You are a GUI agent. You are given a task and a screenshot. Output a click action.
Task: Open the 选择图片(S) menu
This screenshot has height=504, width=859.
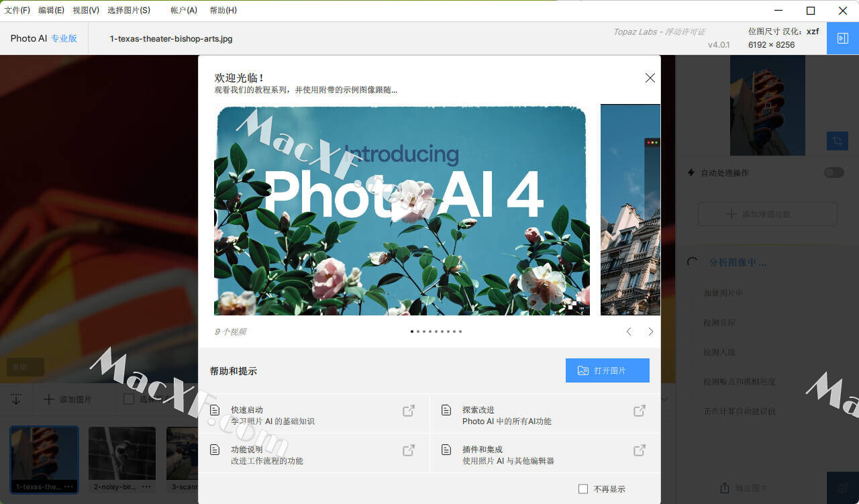(x=129, y=10)
